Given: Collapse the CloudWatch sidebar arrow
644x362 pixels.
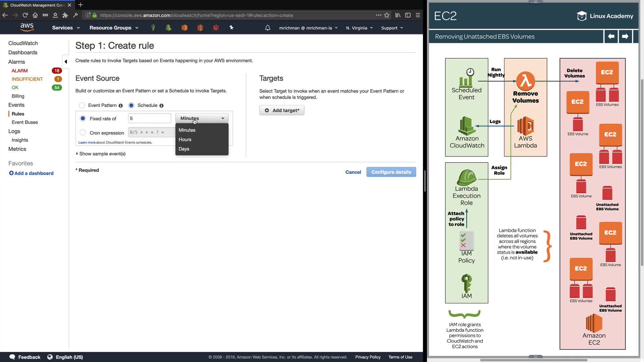Looking at the screenshot, I should 66,61.
